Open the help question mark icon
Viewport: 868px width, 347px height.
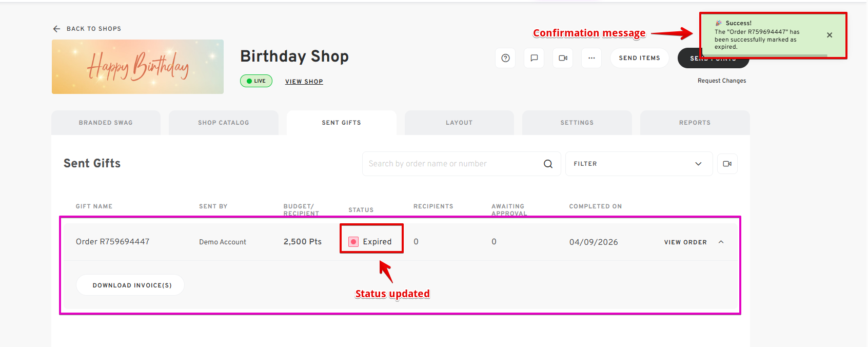505,58
